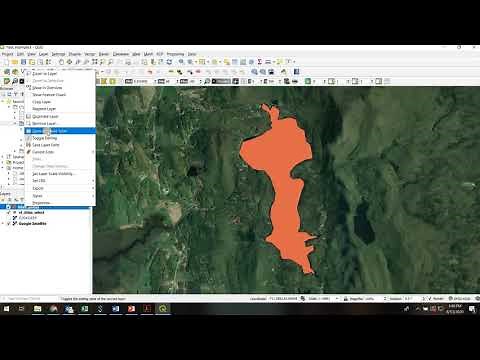Select the Zoom In magnifier tool
This screenshot has height=360, width=480.
click(78, 62)
